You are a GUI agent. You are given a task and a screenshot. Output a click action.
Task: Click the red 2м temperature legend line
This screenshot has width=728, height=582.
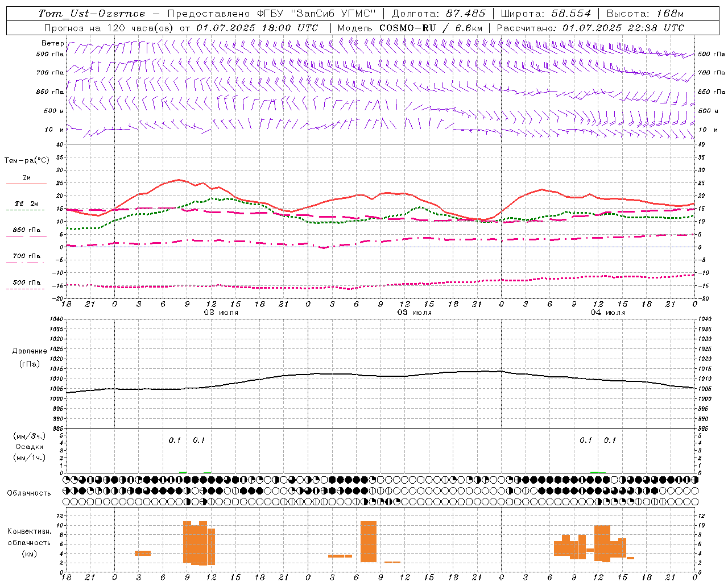(x=26, y=184)
